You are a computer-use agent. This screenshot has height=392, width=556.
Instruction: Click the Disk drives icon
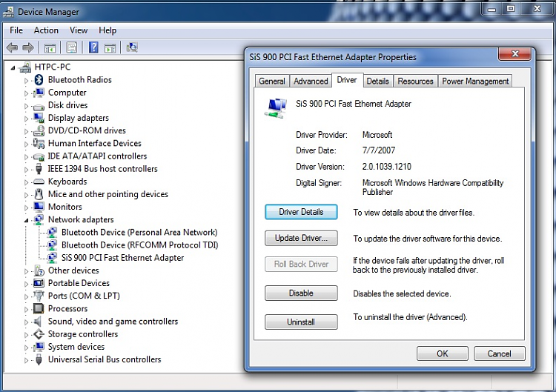click(x=39, y=106)
